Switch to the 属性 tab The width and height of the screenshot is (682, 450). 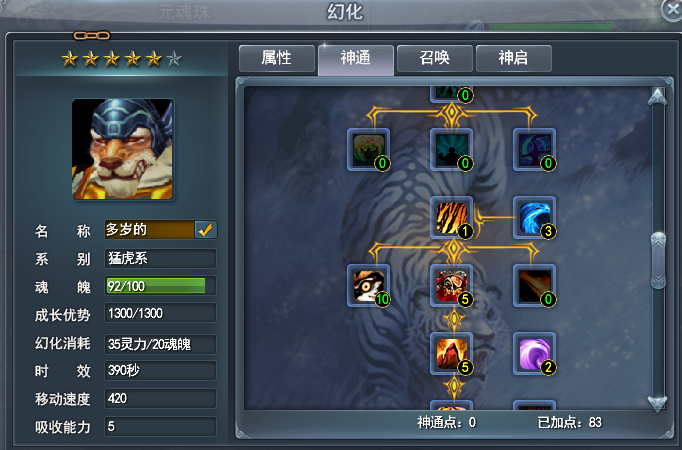point(277,58)
